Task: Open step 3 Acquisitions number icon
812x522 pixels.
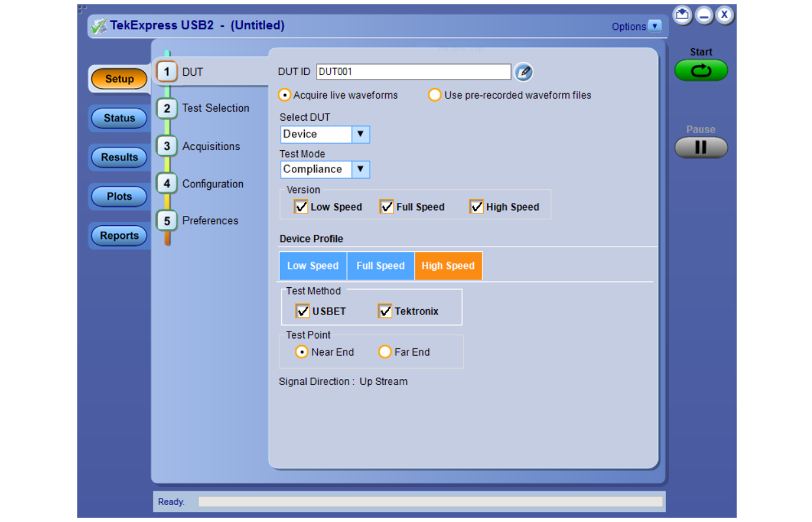Action: coord(167,146)
